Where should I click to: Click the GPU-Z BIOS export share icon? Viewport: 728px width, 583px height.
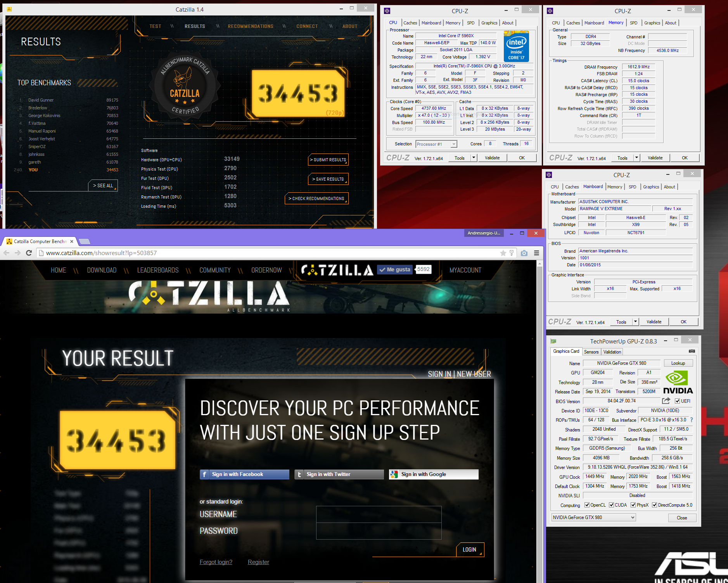[666, 401]
